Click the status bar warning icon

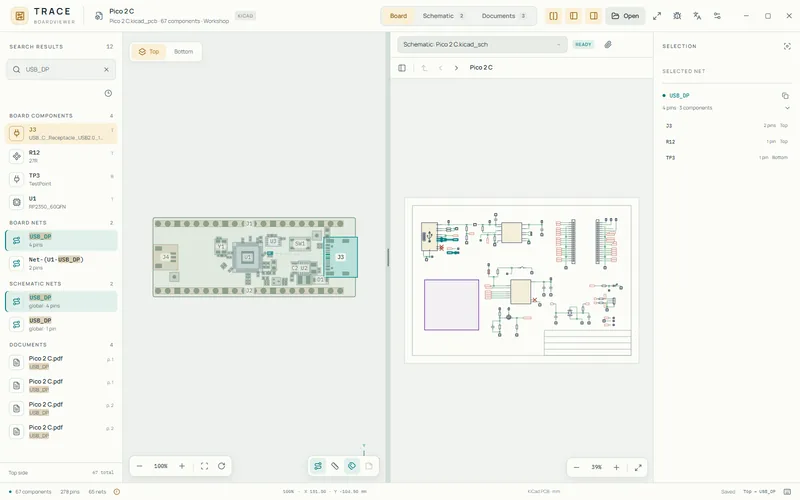click(x=117, y=492)
